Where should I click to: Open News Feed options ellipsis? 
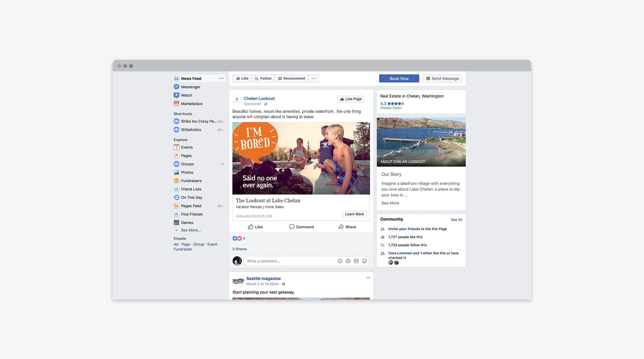click(x=221, y=78)
